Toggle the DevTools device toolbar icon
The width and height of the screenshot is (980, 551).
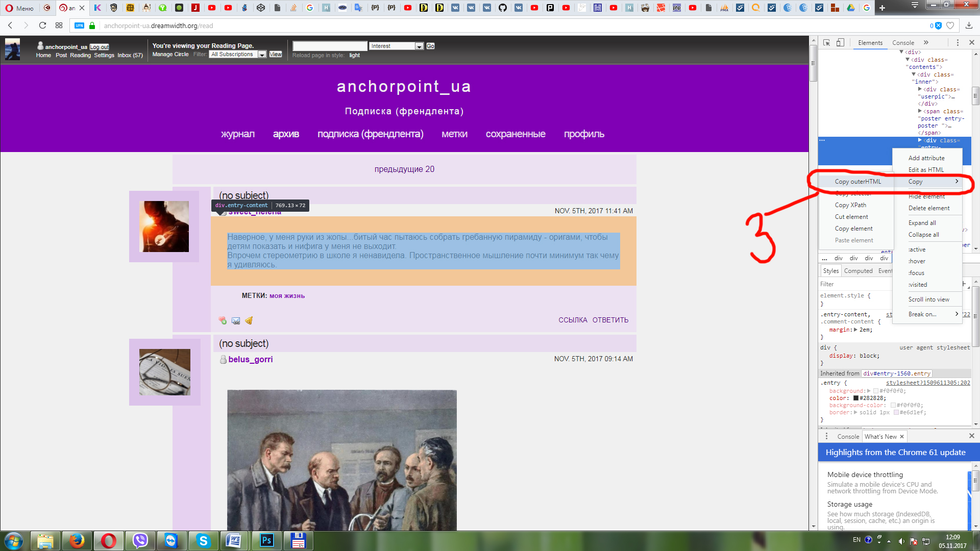coord(840,42)
